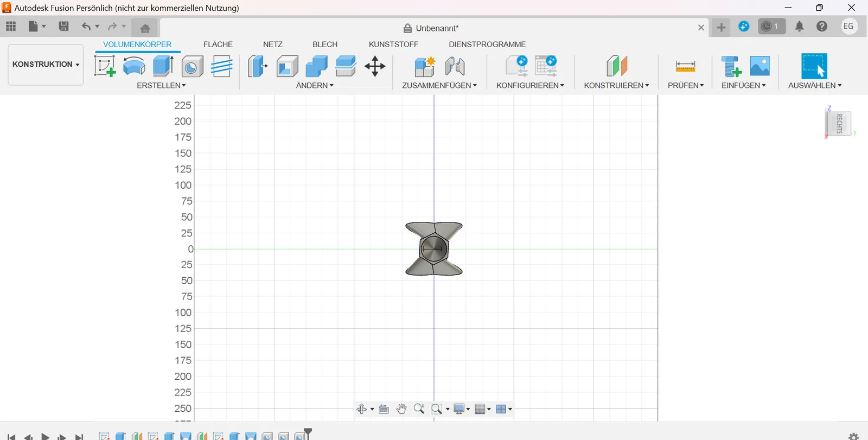Select the Create Sketch tool icon
The image size is (868, 440).
click(x=105, y=66)
